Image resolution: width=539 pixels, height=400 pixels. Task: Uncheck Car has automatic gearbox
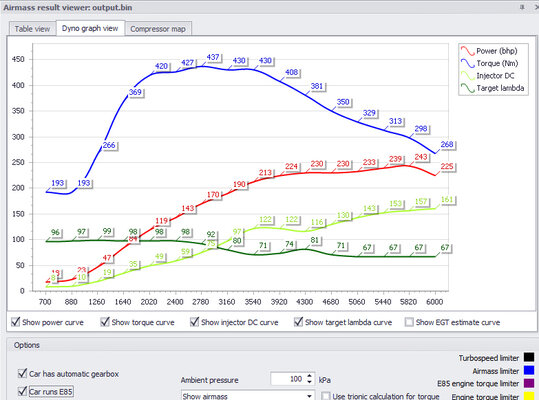[x=22, y=374]
